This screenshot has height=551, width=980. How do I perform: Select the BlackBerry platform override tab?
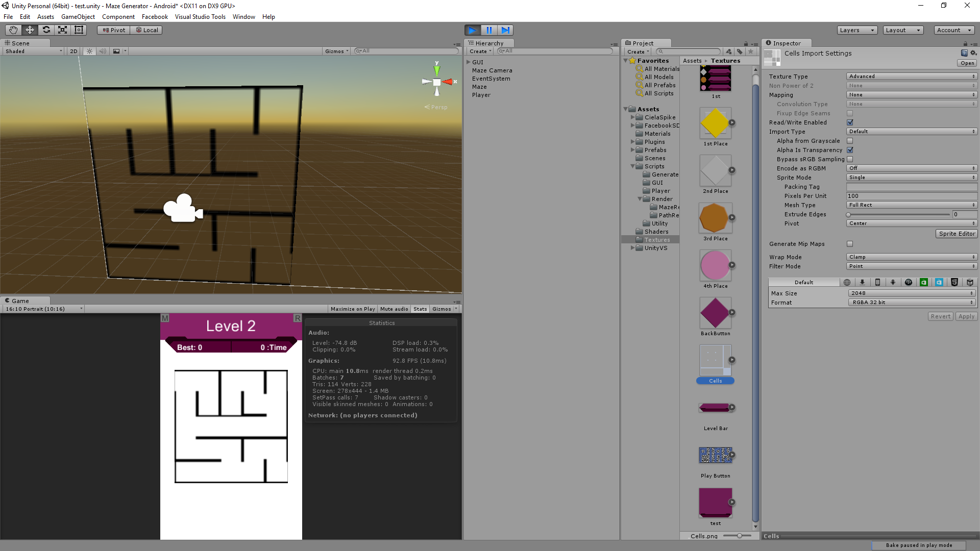pyautogui.click(x=909, y=282)
